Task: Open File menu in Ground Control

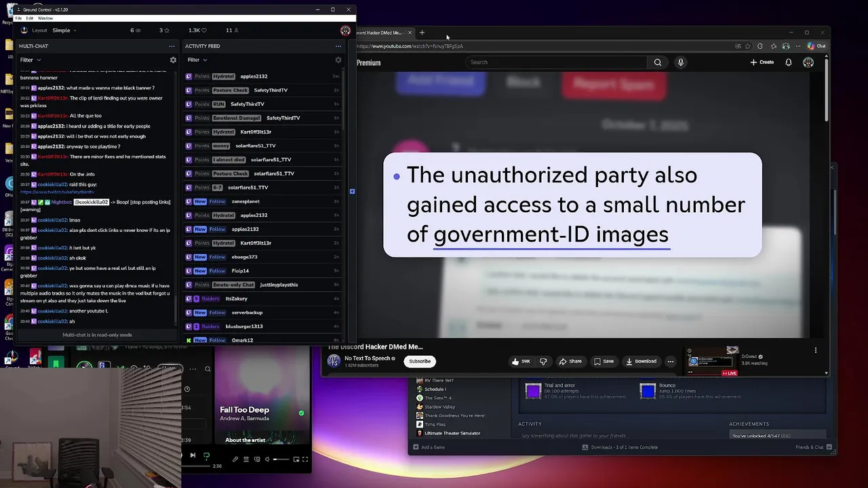Action: pyautogui.click(x=19, y=18)
